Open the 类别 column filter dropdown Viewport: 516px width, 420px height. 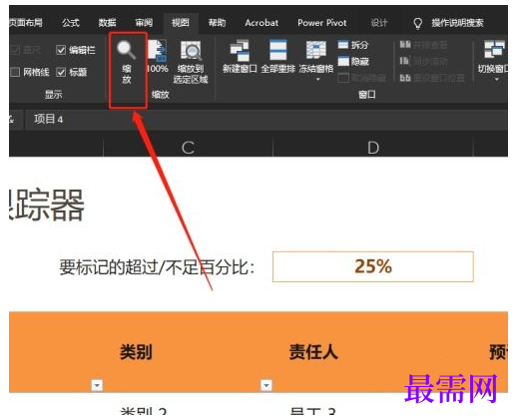click(97, 385)
